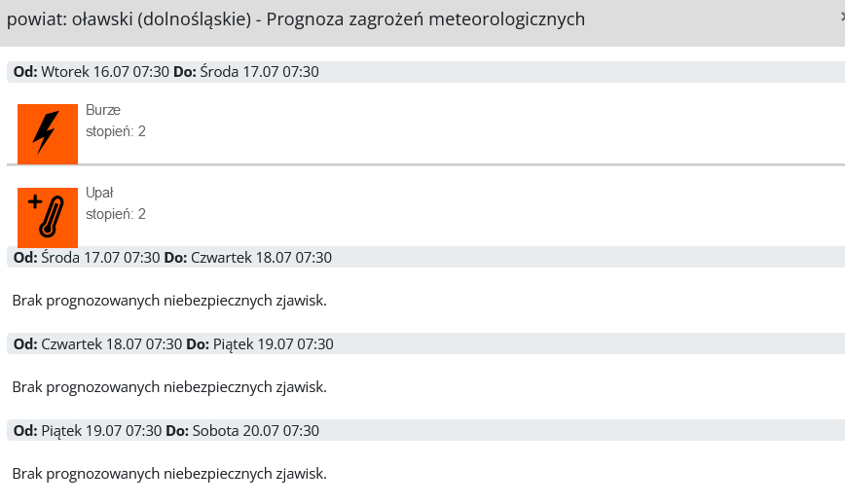Open the Wtorek 16.07 to Środa 17.07 period header

(x=425, y=72)
